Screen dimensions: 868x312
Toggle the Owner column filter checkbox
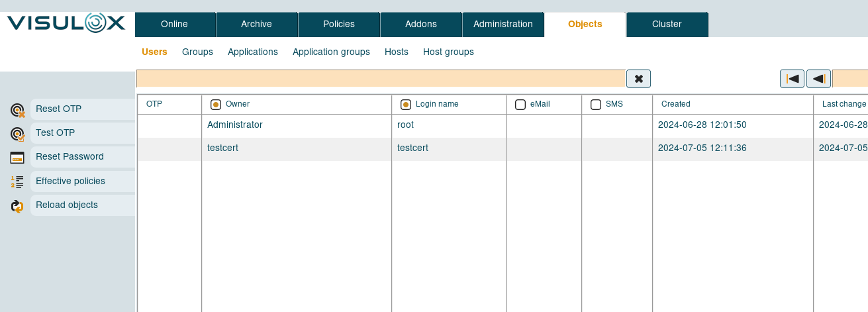tap(215, 105)
